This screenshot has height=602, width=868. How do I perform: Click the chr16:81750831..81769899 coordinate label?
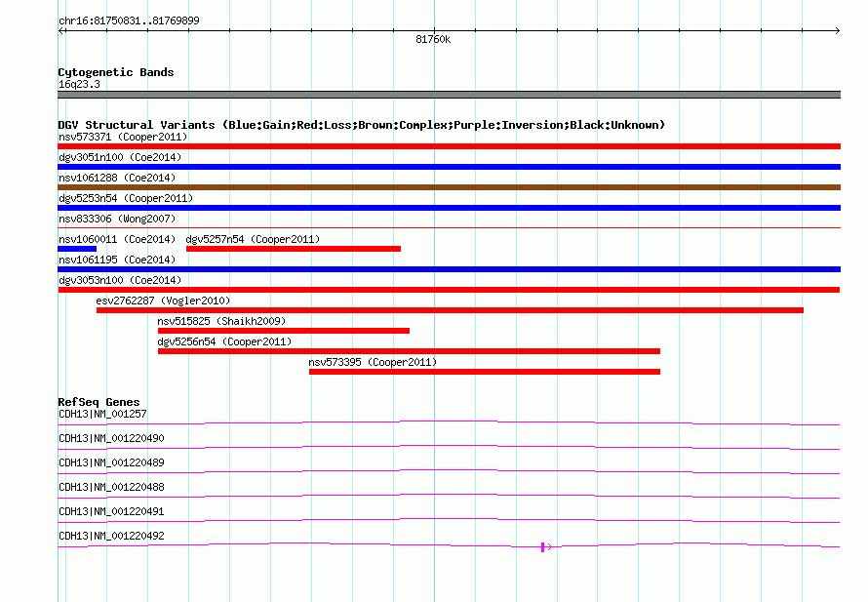click(129, 20)
